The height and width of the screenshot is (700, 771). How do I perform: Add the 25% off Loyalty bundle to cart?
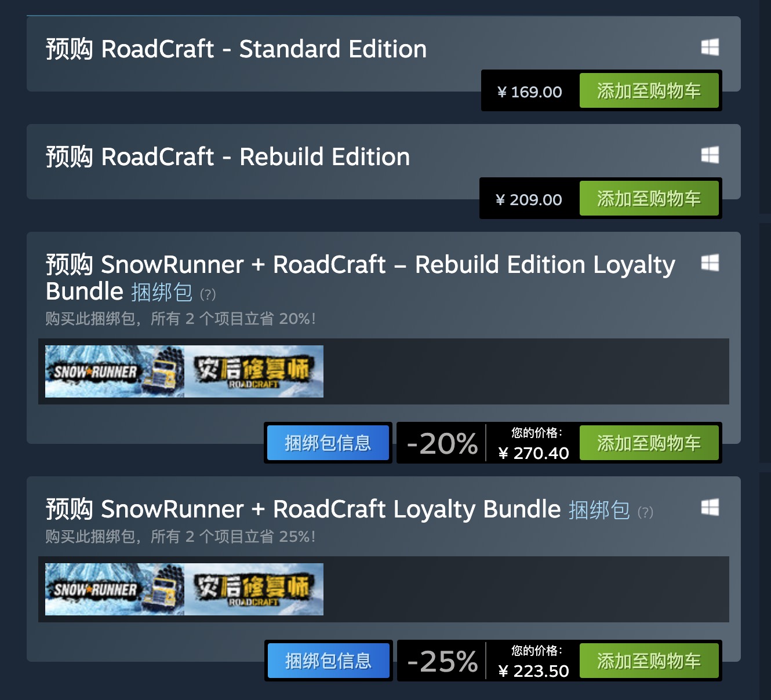[649, 661]
